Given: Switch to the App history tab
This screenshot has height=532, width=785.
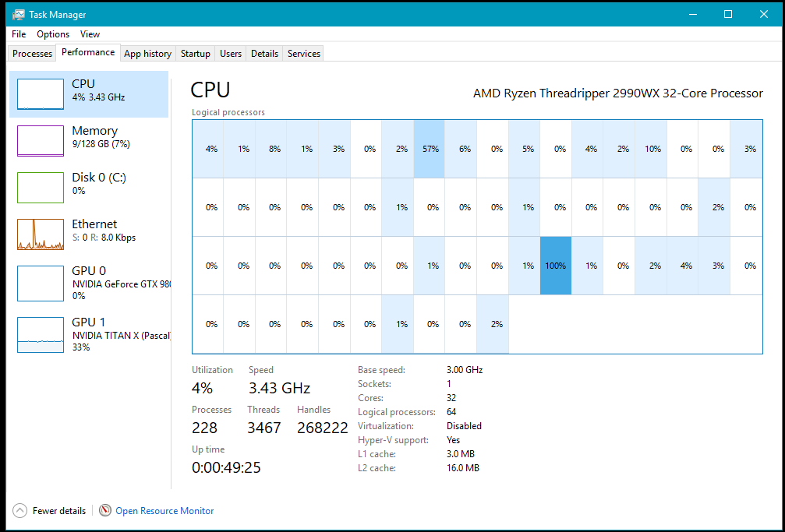Looking at the screenshot, I should click(147, 53).
